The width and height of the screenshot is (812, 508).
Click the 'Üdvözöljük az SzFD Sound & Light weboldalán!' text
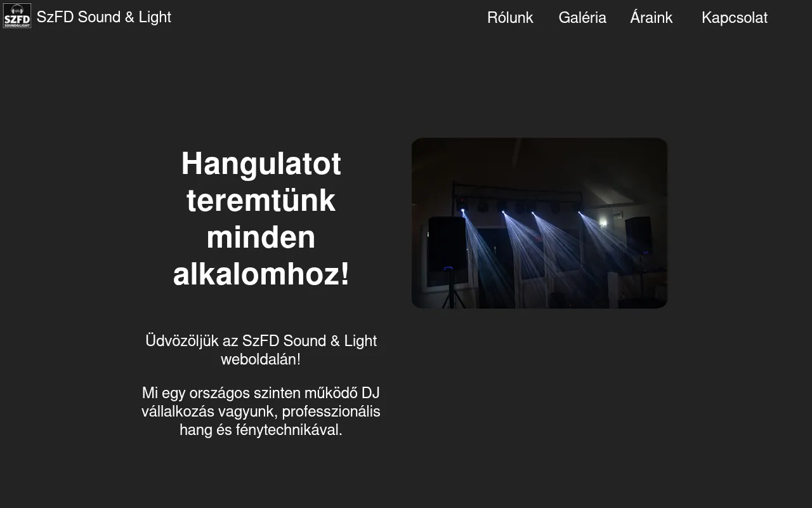[261, 350]
